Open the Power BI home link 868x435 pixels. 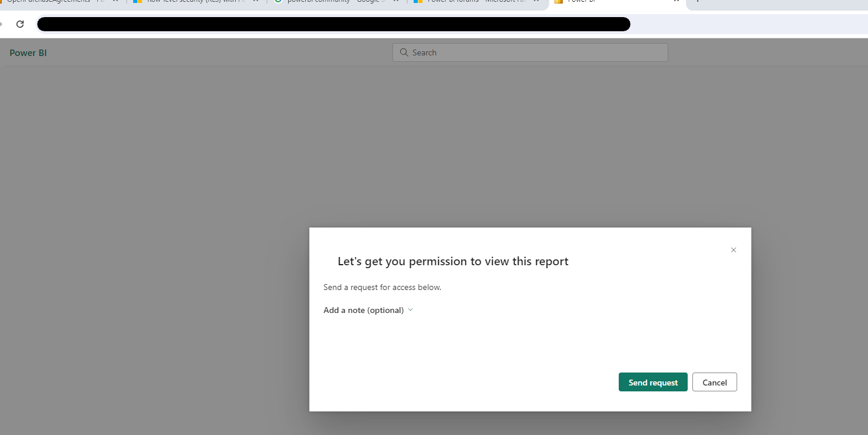point(28,53)
